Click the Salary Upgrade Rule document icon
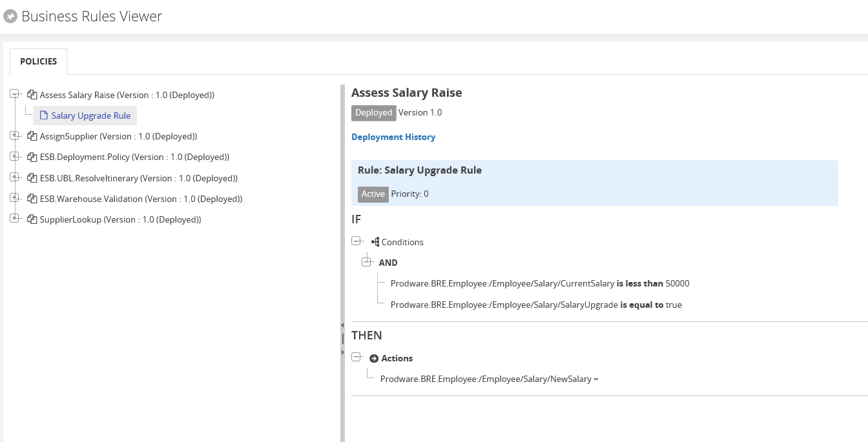 click(44, 116)
